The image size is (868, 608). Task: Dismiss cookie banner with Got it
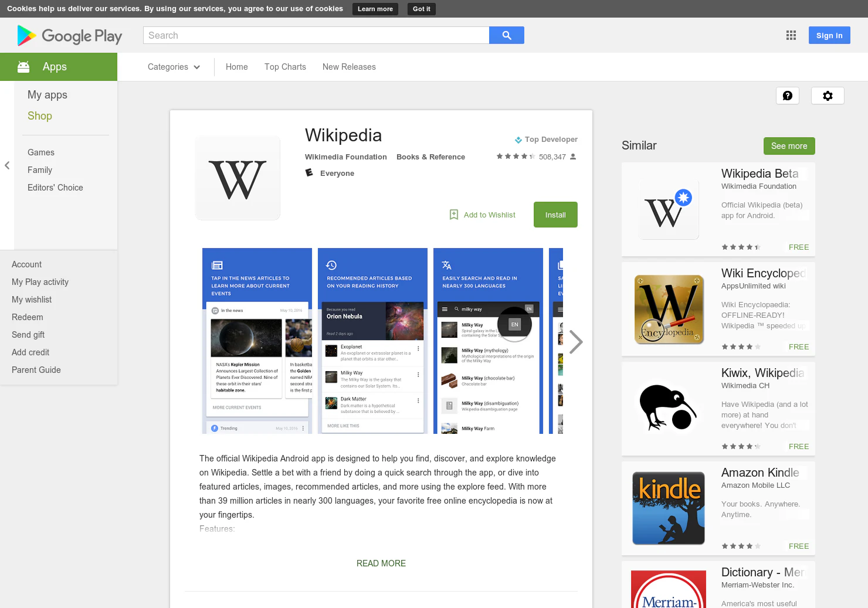point(422,9)
